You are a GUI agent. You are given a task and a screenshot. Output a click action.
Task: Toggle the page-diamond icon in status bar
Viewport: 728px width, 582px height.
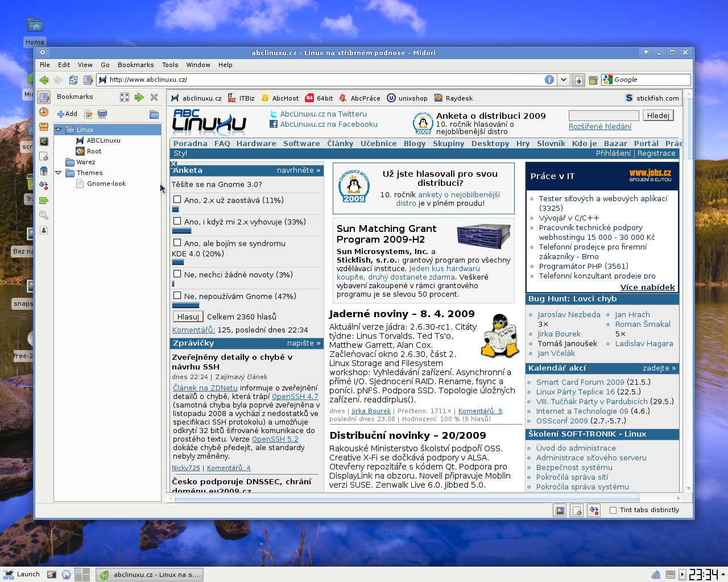pos(577,510)
